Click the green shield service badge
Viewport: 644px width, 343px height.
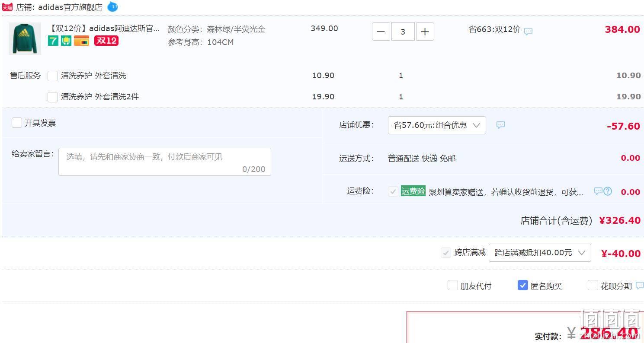coord(66,41)
